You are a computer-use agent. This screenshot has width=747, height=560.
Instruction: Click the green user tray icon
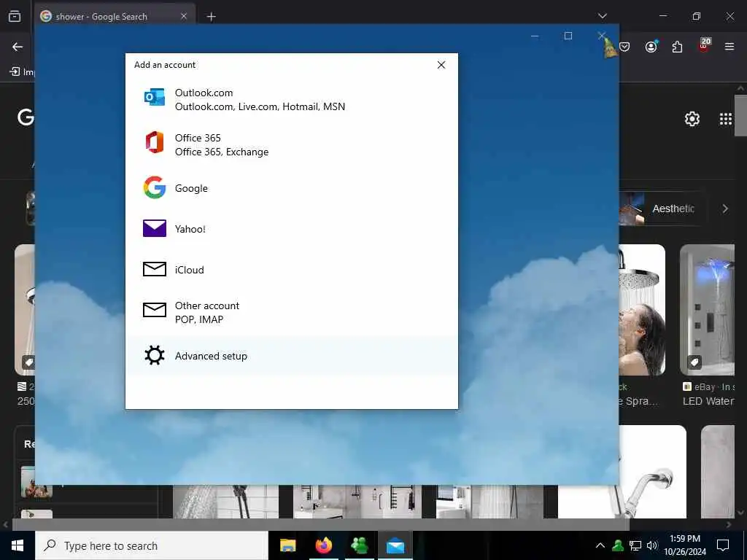618,545
